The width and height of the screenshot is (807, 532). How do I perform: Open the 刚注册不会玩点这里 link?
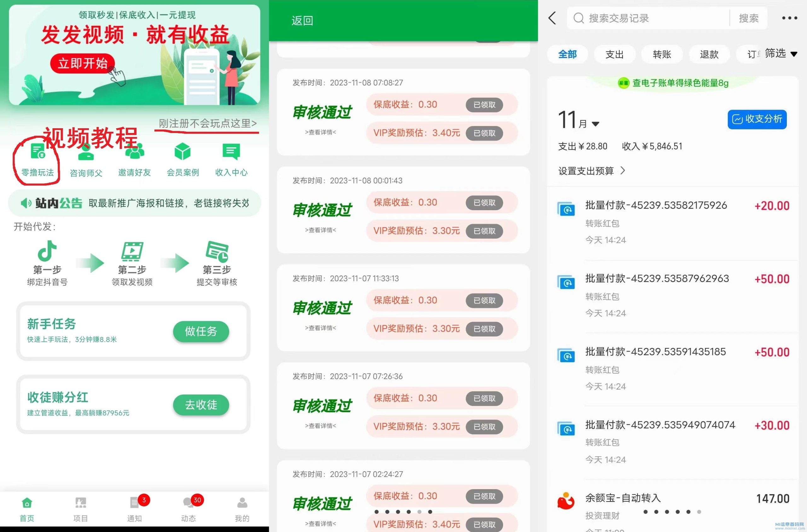click(x=208, y=124)
